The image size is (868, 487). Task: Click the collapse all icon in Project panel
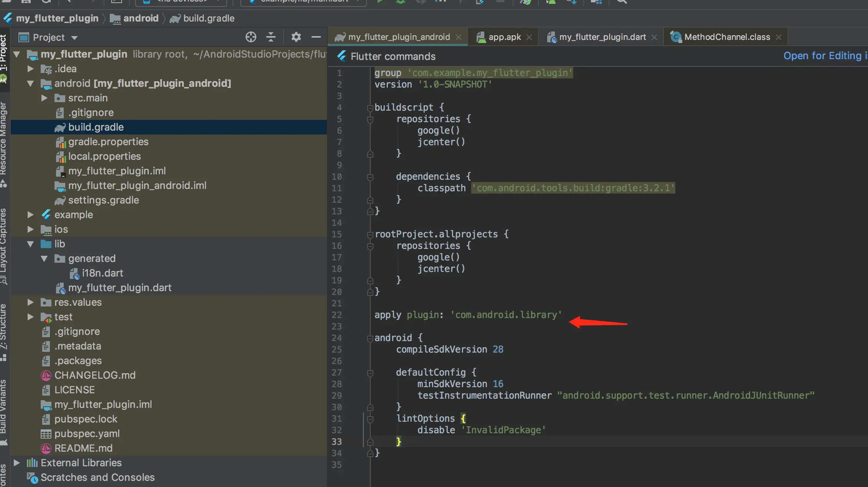click(271, 37)
